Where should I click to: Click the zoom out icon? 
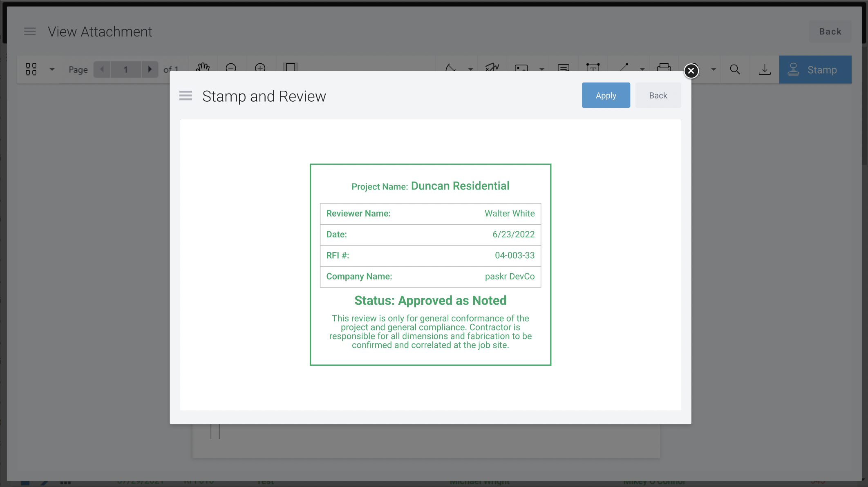point(231,67)
